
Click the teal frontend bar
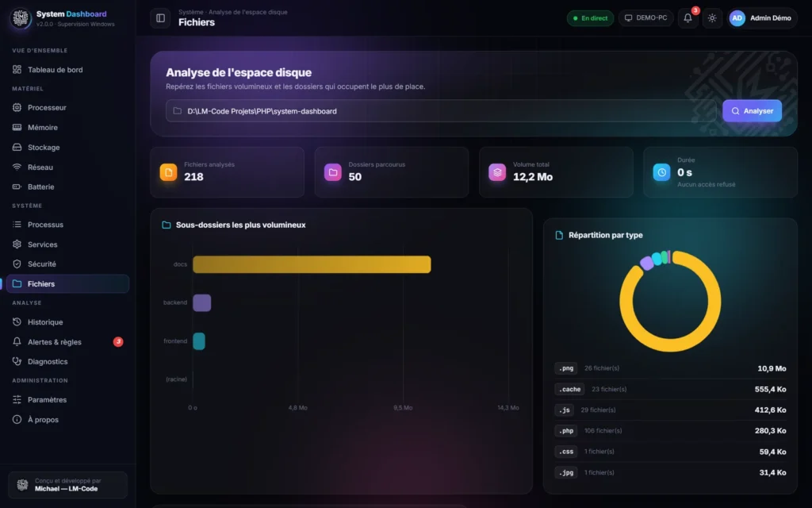pyautogui.click(x=199, y=341)
